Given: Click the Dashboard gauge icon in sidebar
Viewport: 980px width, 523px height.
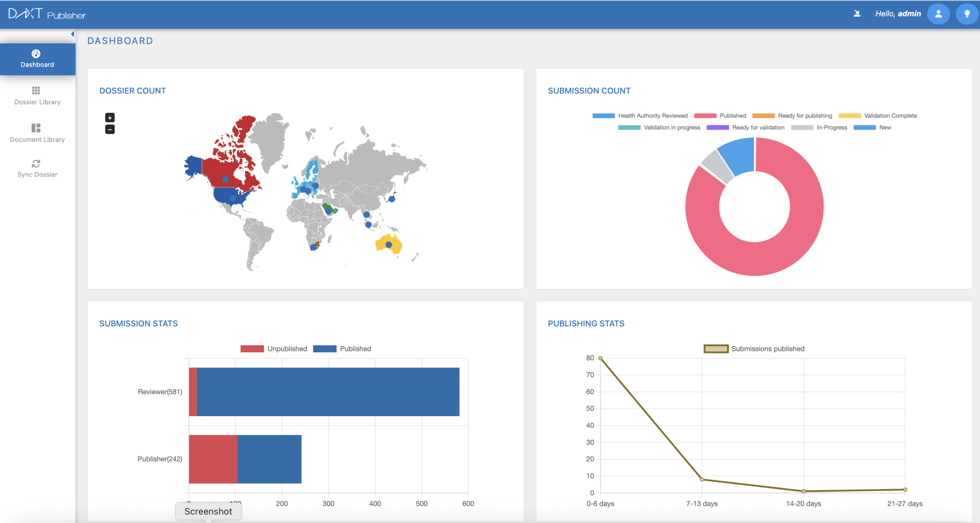Looking at the screenshot, I should (x=36, y=54).
